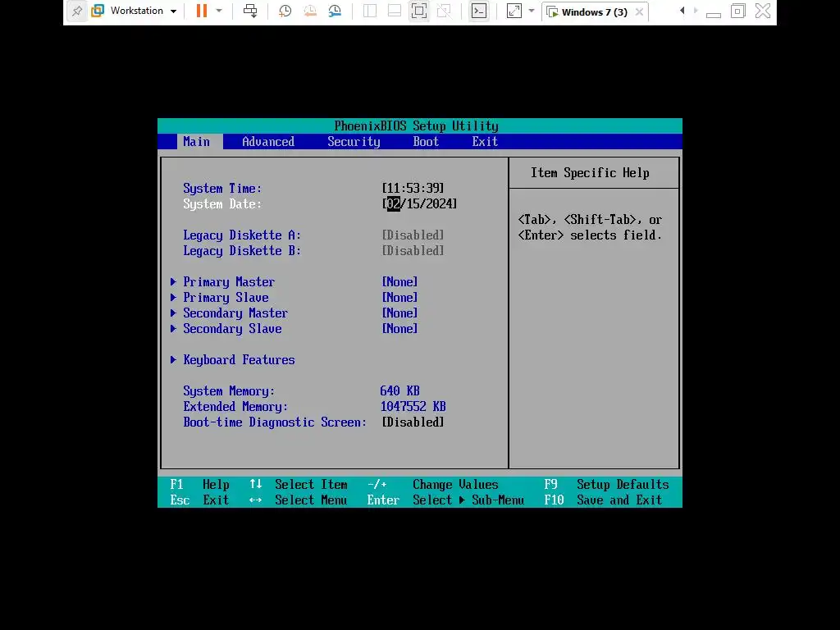Open the power options dropdown arrow
The width and height of the screenshot is (840, 630).
pyautogui.click(x=218, y=11)
